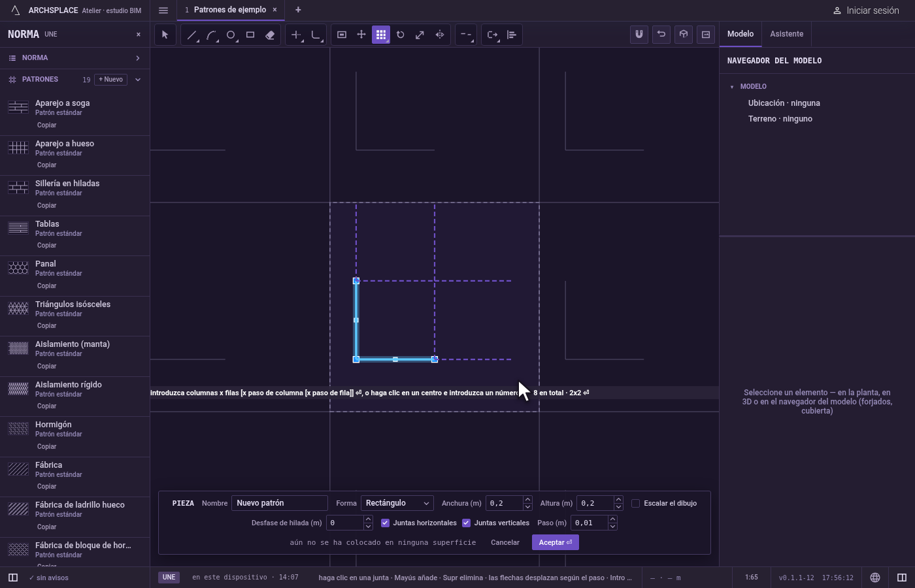Screen dimensions: 915x588
Task: Click the Anchura (m) input field
Action: tap(505, 503)
